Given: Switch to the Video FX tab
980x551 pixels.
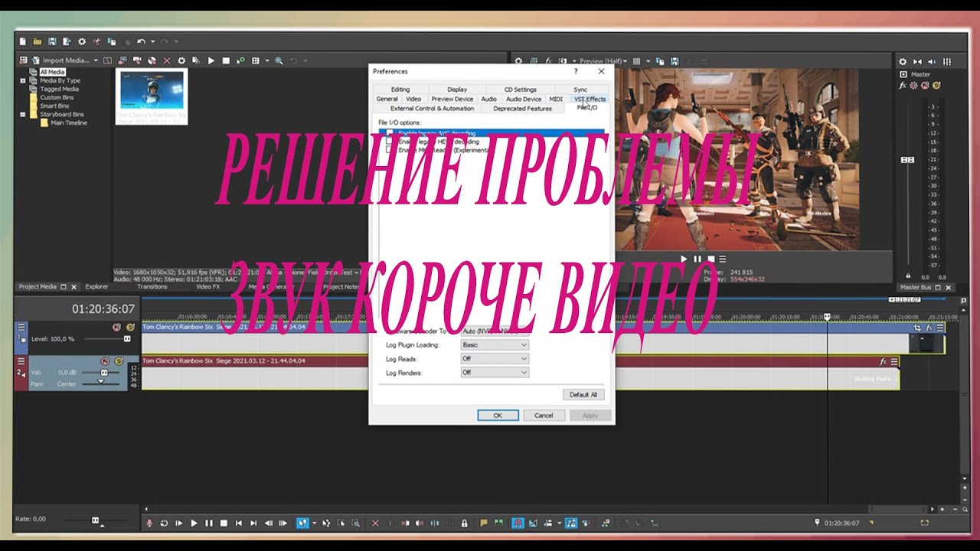Looking at the screenshot, I should pyautogui.click(x=207, y=286).
